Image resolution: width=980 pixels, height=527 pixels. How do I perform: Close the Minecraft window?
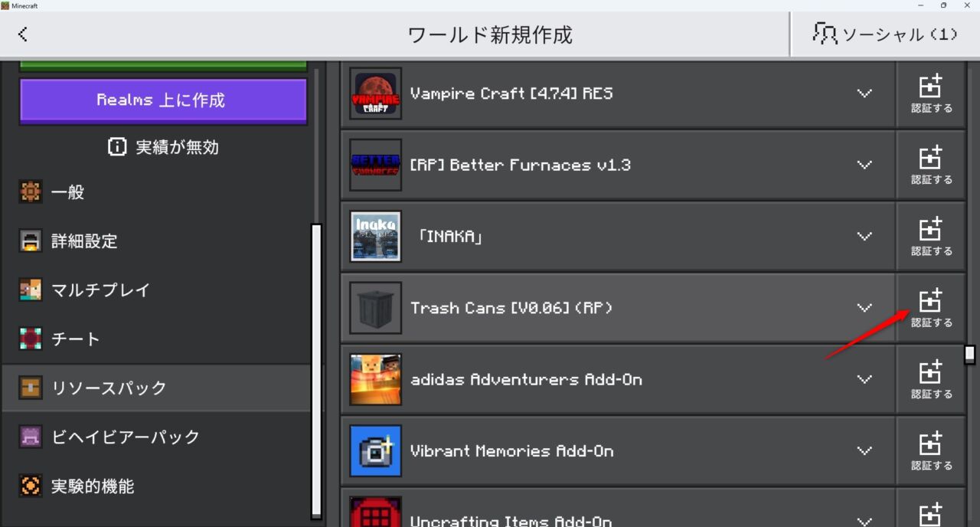tap(966, 5)
